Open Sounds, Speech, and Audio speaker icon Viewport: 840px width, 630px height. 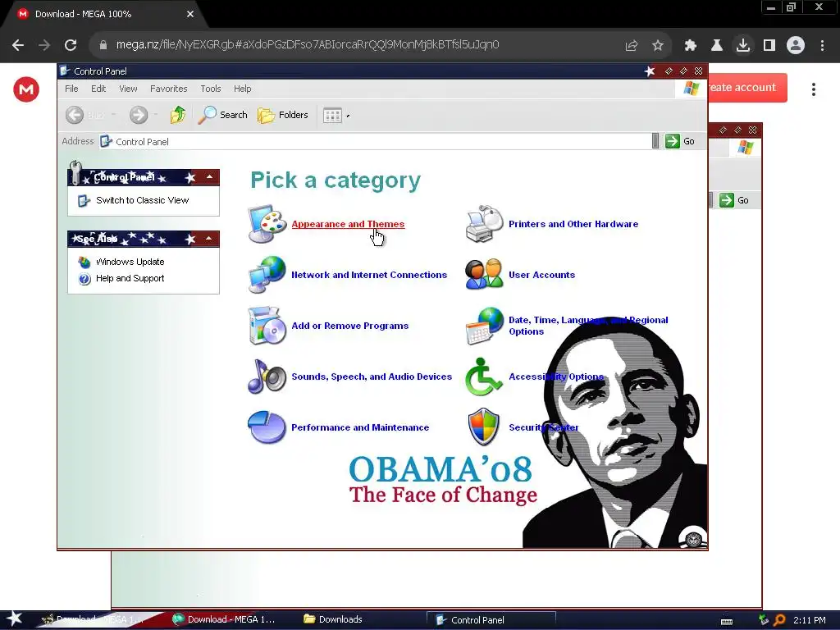(x=267, y=376)
